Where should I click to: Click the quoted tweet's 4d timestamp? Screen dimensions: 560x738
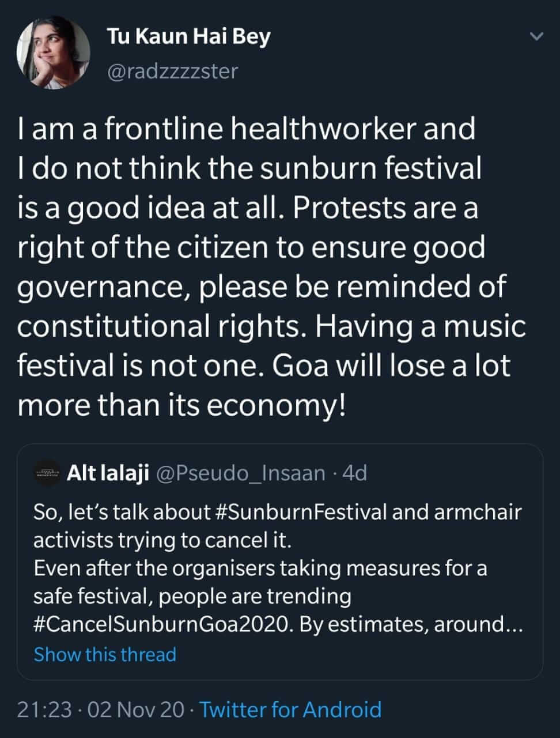click(355, 473)
